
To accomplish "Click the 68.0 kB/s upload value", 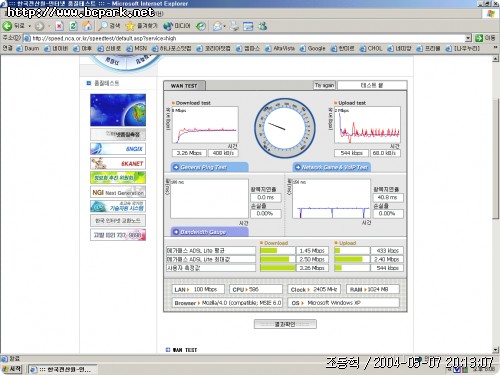I will click(x=385, y=153).
